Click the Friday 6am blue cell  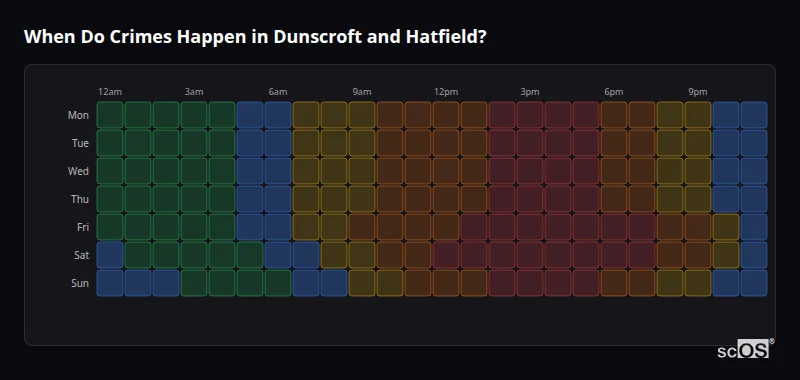tap(278, 227)
